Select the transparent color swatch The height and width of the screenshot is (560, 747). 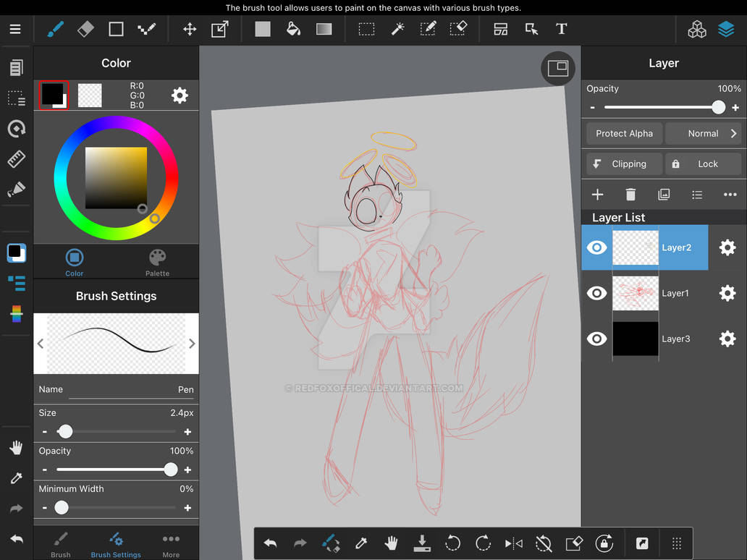point(90,96)
